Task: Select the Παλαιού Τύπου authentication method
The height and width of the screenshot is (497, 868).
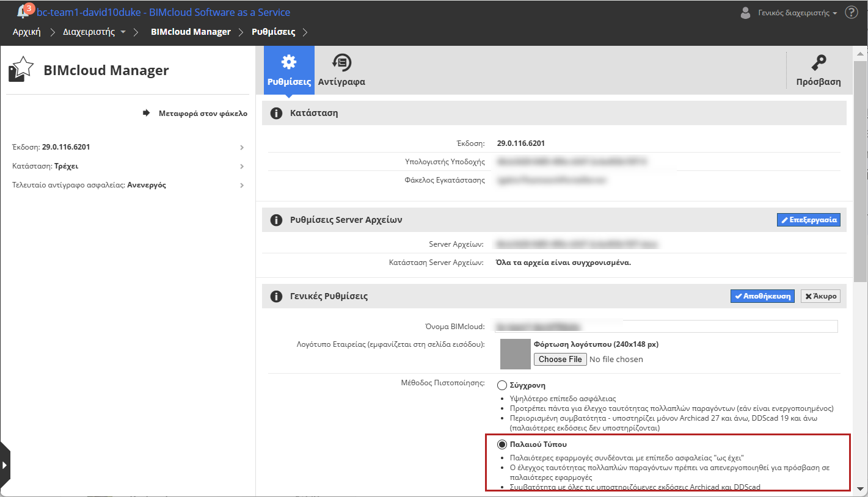Action: click(502, 444)
